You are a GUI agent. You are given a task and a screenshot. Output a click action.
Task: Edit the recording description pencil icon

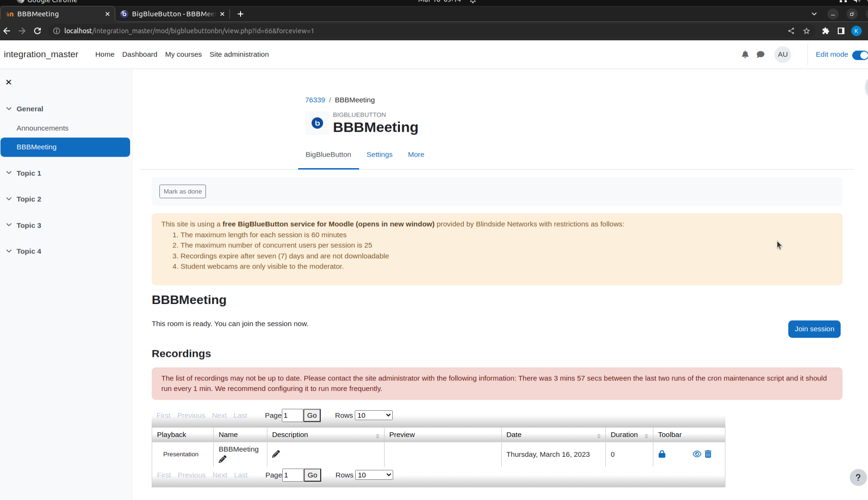276,454
